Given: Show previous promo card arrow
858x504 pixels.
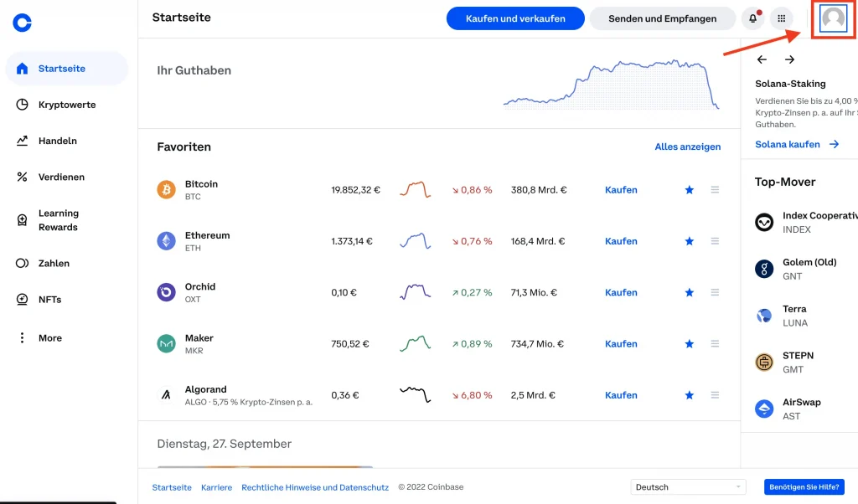Looking at the screenshot, I should point(762,59).
